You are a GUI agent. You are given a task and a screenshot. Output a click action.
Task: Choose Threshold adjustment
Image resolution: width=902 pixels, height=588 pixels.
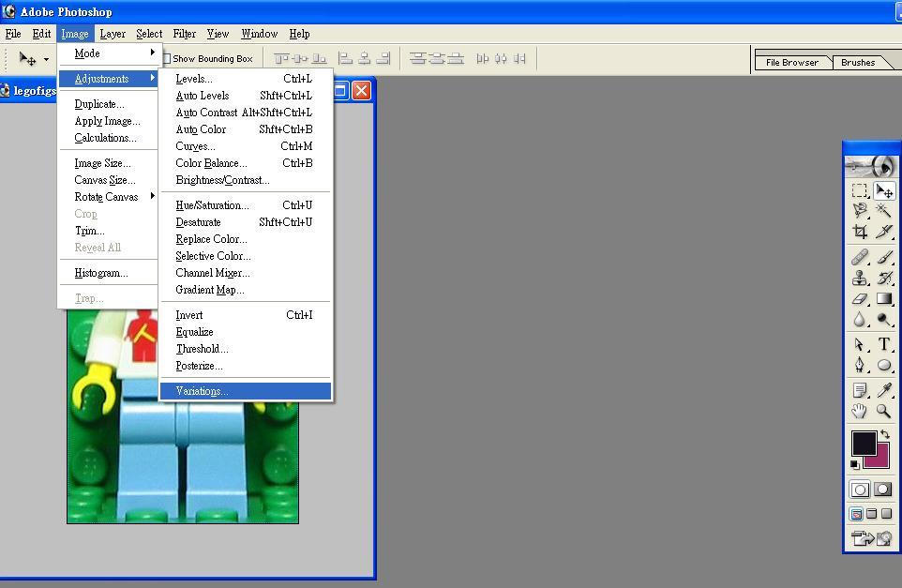click(x=246, y=349)
